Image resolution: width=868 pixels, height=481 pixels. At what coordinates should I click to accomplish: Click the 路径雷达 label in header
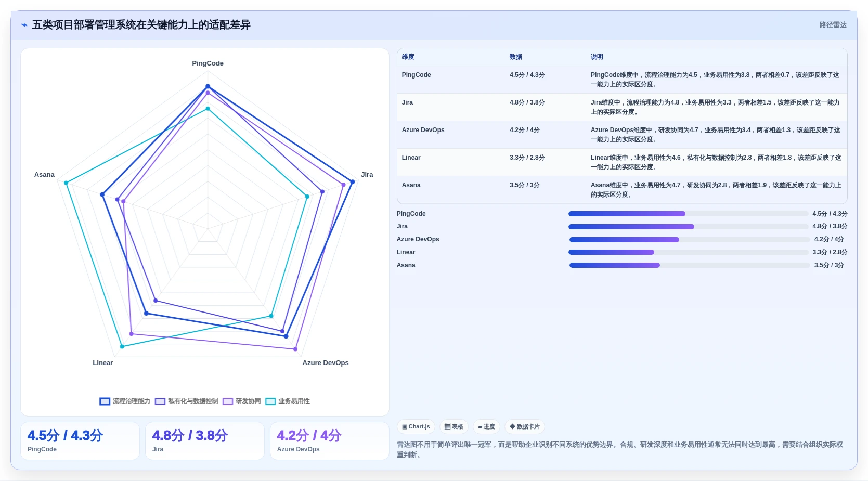[833, 25]
